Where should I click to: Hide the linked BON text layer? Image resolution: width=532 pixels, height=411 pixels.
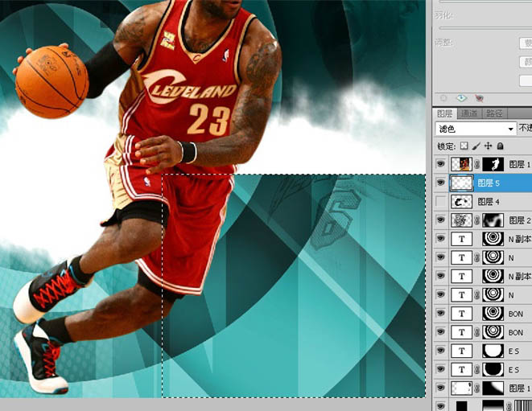(440, 332)
